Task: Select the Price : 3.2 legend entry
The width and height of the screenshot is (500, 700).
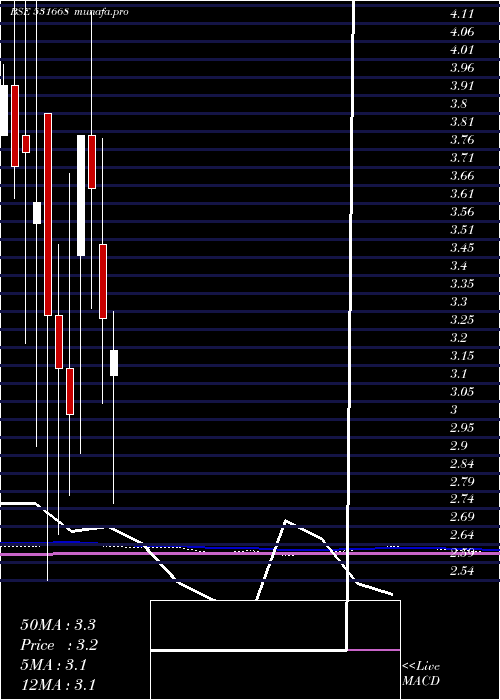Action: point(59,645)
